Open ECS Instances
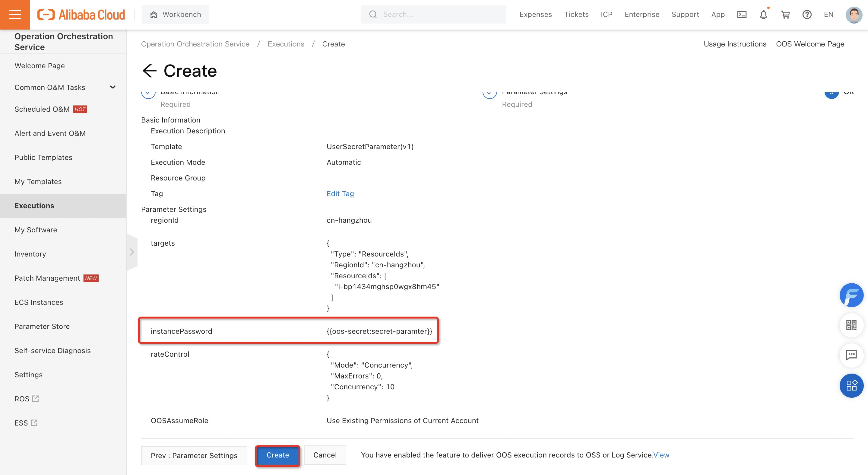The width and height of the screenshot is (868, 475). click(39, 302)
